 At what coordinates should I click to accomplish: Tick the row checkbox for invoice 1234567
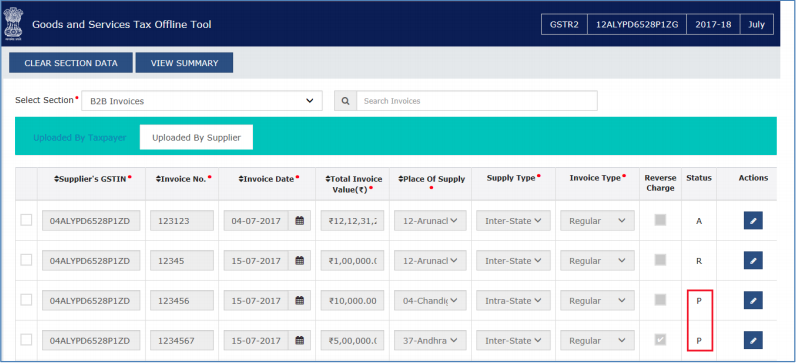[x=26, y=339]
